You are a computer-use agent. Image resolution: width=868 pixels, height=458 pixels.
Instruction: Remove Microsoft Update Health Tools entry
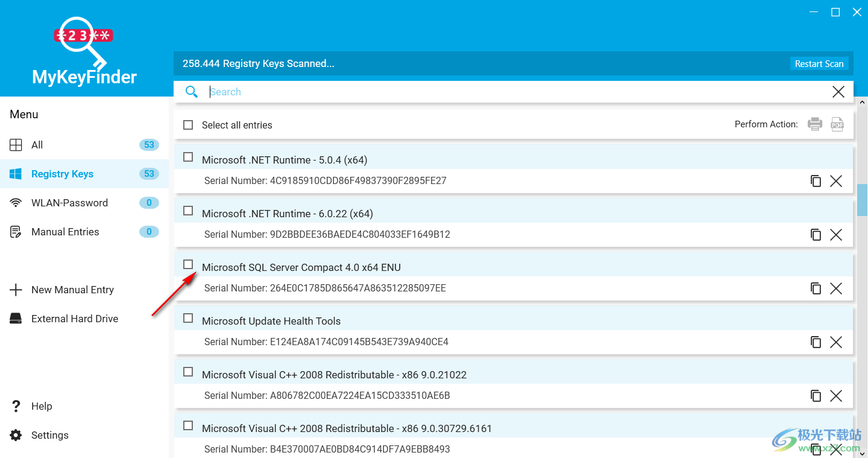point(836,342)
